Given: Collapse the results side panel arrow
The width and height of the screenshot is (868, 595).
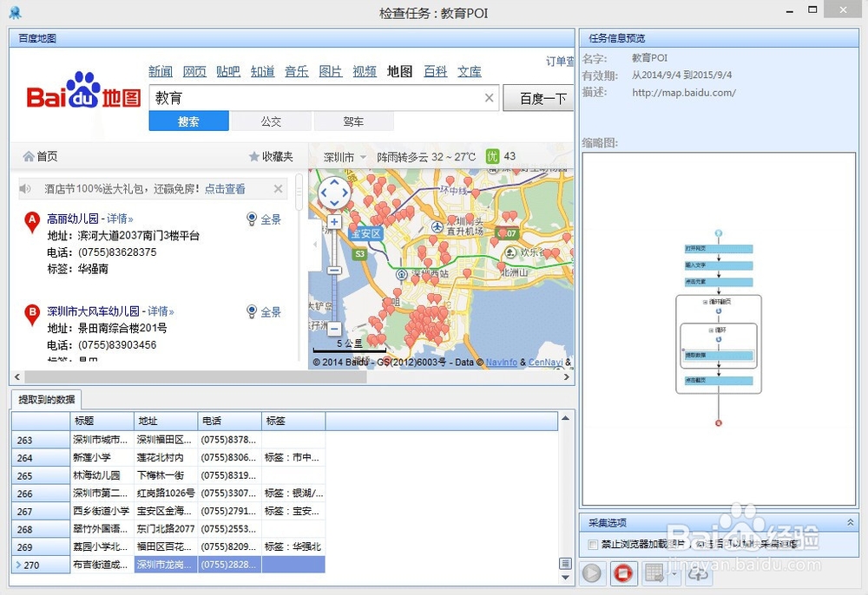Looking at the screenshot, I should [x=315, y=244].
